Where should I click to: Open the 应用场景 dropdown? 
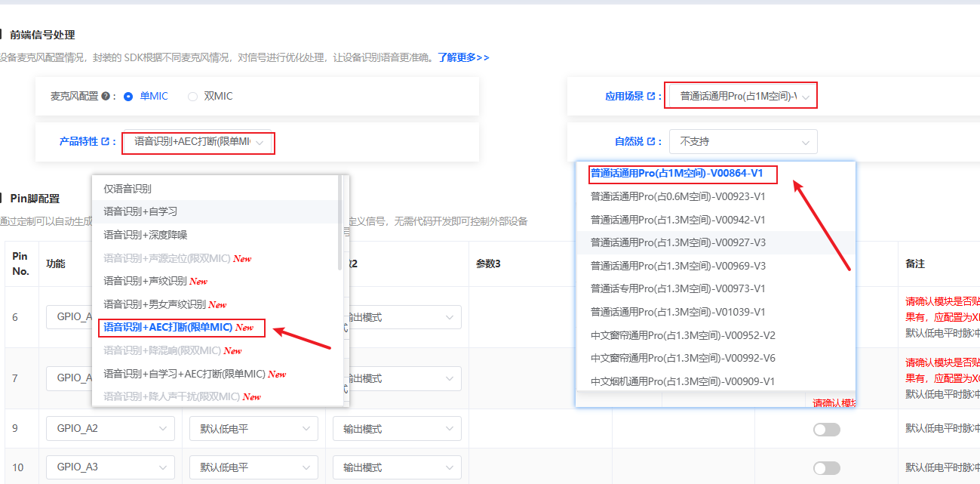(742, 97)
